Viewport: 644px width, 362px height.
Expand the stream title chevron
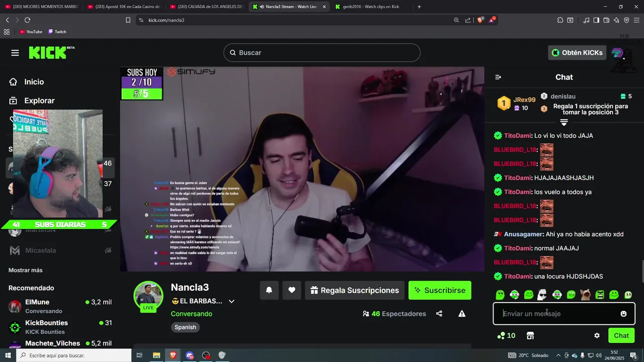click(x=231, y=301)
